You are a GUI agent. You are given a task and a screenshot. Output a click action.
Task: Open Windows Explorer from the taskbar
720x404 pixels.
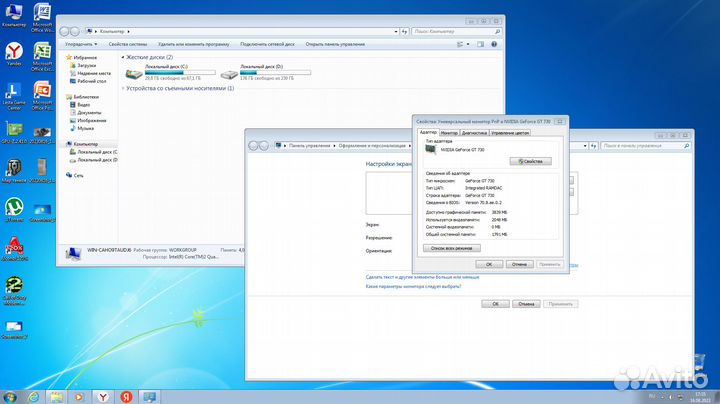56,397
